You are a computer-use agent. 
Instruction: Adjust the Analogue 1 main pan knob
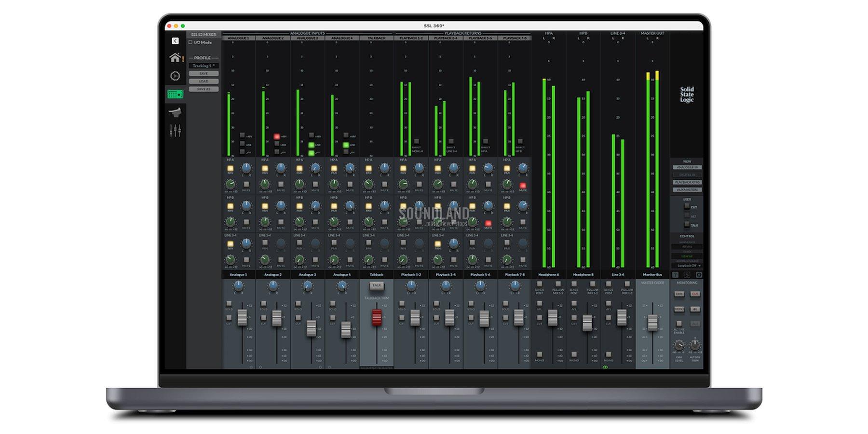click(238, 286)
